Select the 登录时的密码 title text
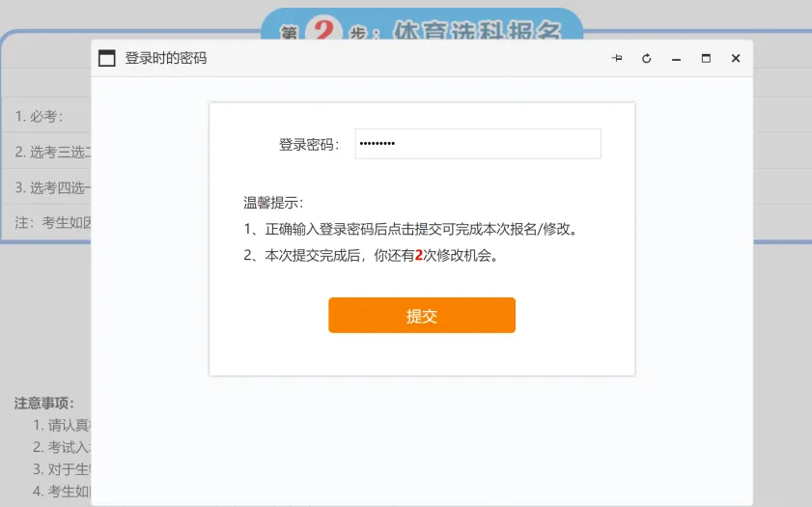Screen dimensions: 812x507 coord(166,58)
